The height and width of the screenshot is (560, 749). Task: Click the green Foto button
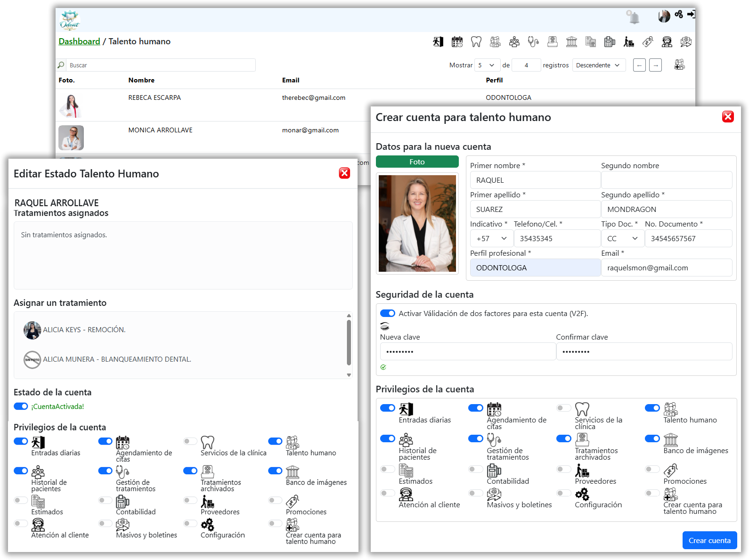417,162
